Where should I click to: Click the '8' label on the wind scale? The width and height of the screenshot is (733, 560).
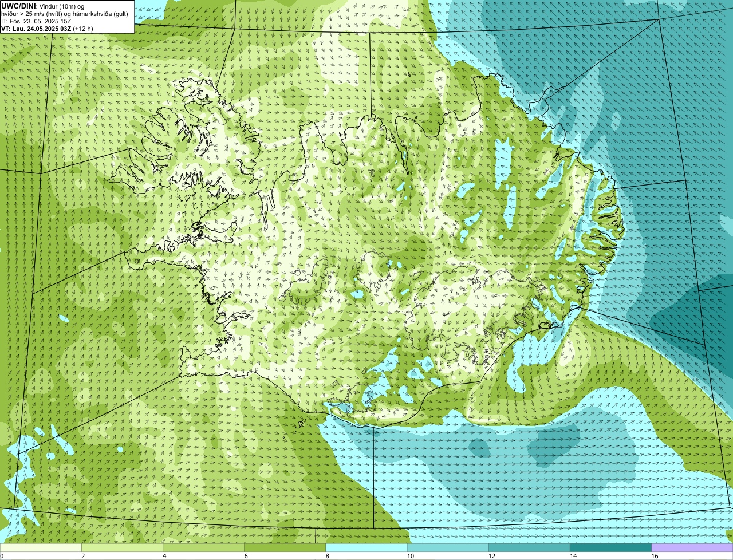327,556
